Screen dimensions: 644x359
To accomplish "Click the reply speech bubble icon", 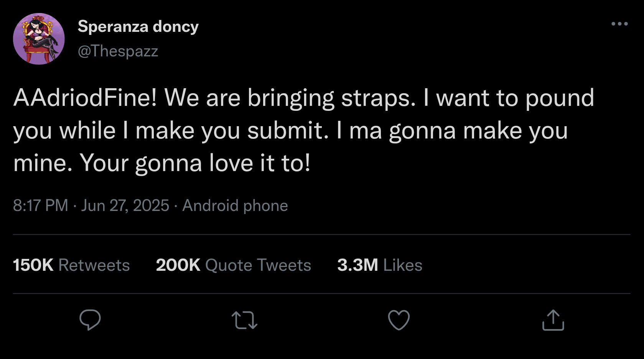I will (x=90, y=320).
